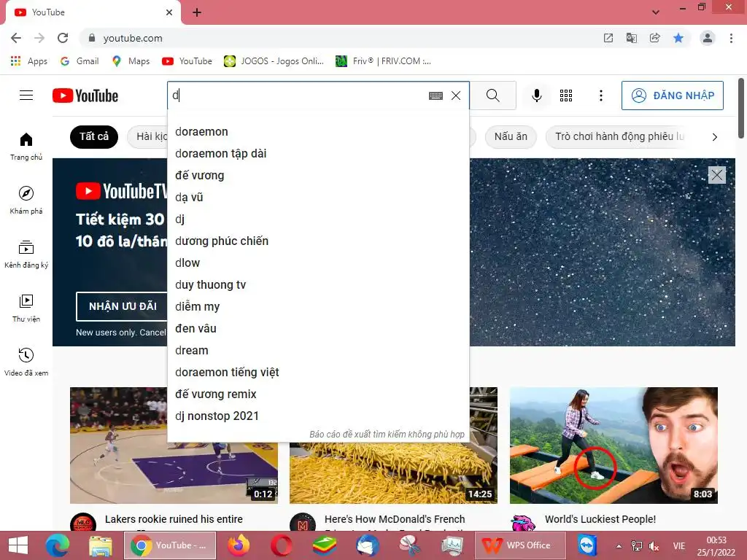Choose suggestion đen vâu

pos(318,329)
